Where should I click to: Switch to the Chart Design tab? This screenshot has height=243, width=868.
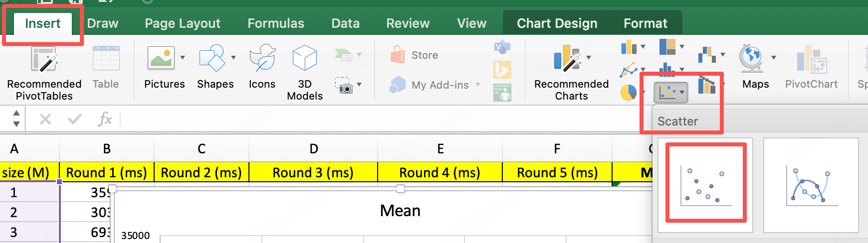557,23
